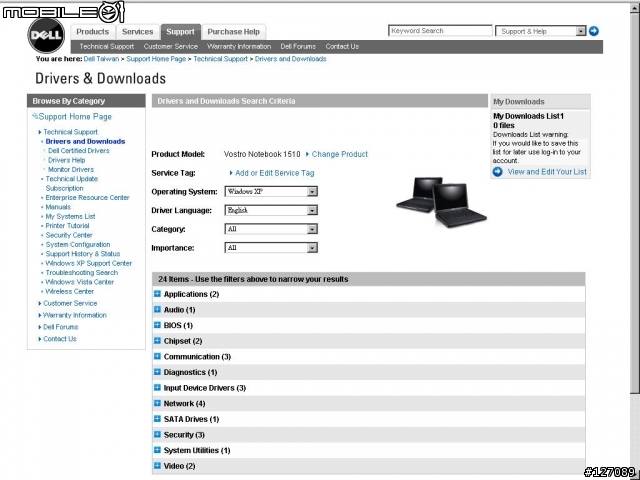Open Drivers Help sidebar link

click(67, 160)
